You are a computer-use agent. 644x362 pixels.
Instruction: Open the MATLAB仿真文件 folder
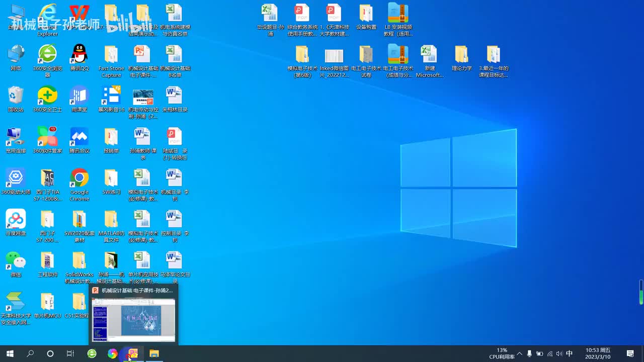click(x=111, y=226)
